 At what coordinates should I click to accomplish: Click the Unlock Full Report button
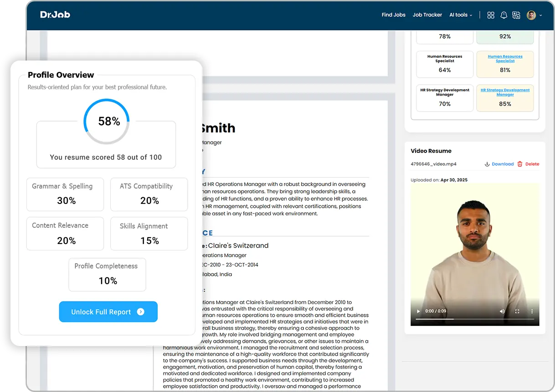(108, 312)
